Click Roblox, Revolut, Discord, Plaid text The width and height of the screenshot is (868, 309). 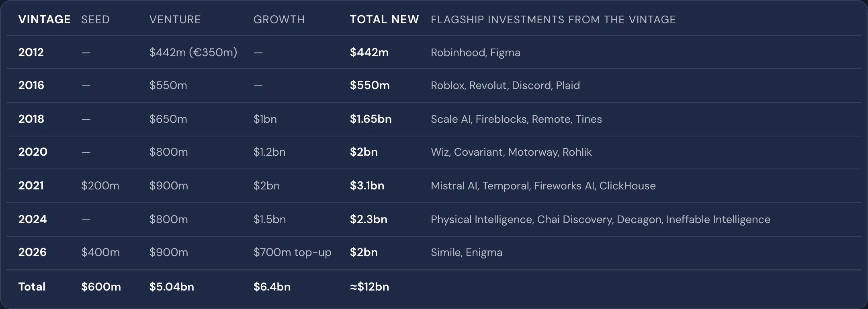[505, 85]
